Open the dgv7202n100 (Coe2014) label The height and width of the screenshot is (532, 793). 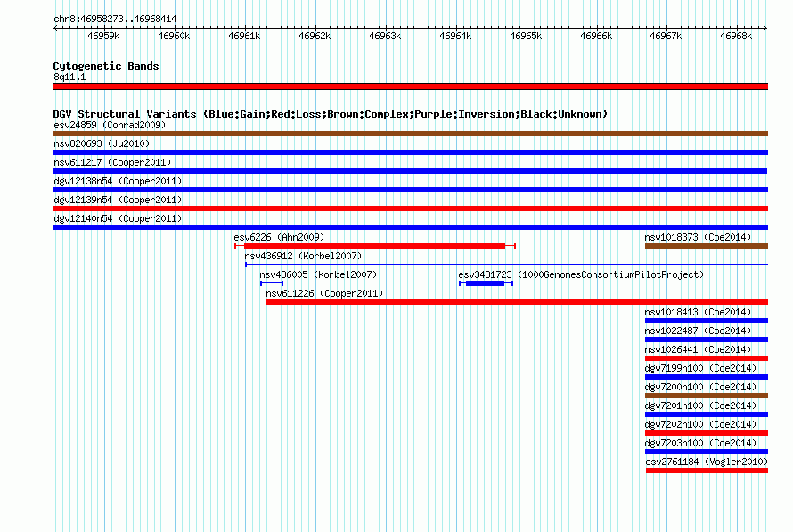point(700,424)
